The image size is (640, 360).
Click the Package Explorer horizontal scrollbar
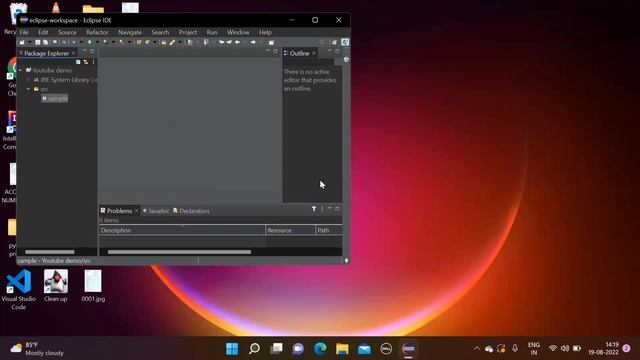point(50,252)
